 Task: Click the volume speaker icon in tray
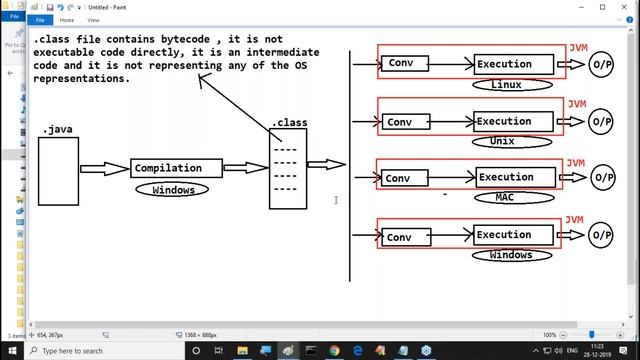559,351
